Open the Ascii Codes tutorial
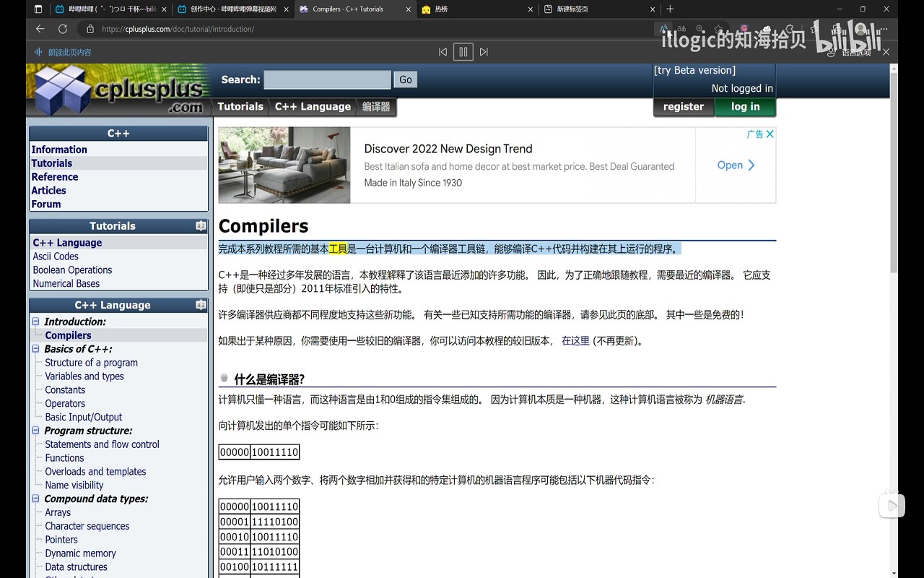This screenshot has width=924, height=578. pyautogui.click(x=56, y=256)
